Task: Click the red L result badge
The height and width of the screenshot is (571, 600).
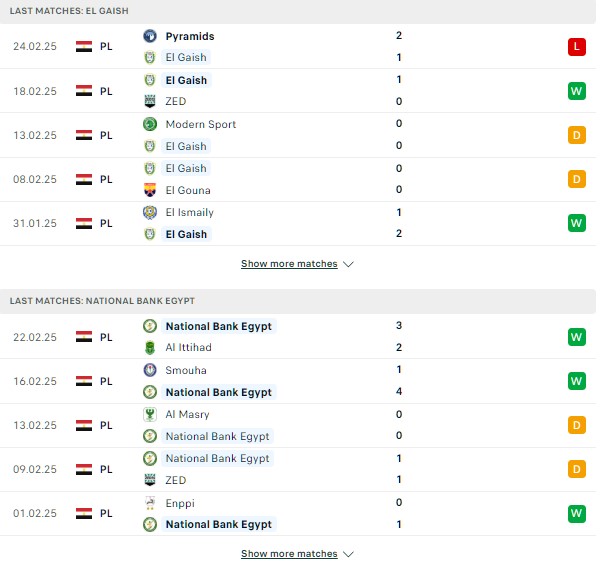Action: [x=577, y=47]
